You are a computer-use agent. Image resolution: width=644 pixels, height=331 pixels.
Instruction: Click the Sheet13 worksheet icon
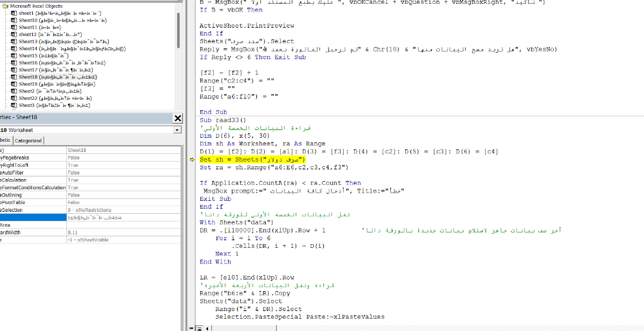14,41
